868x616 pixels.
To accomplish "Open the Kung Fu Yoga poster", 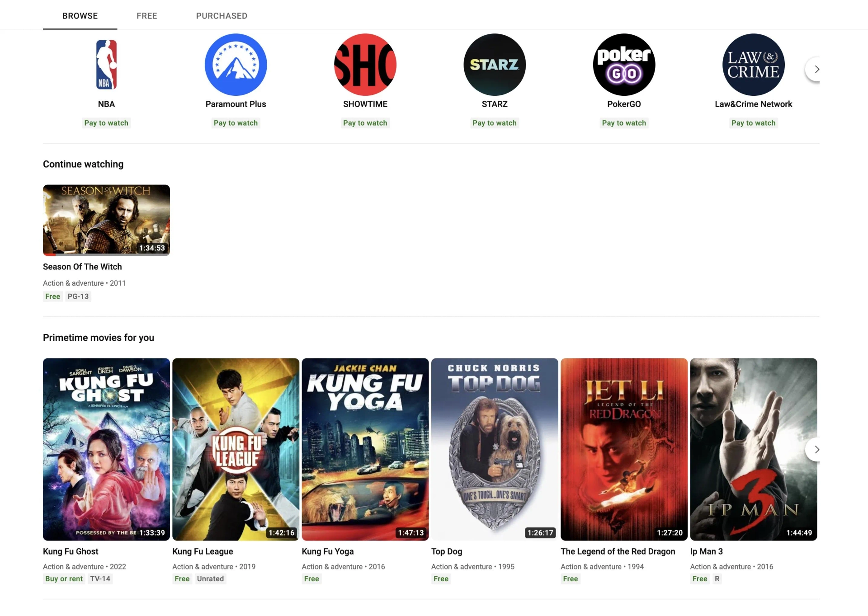I will (x=365, y=449).
